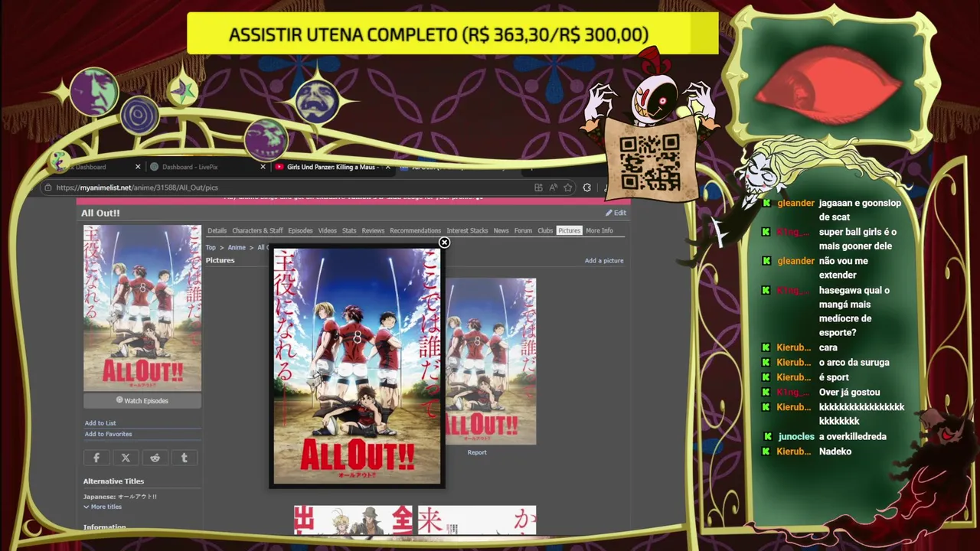The image size is (980, 551).
Task: Click the Alternative Titles heading
Action: click(113, 481)
